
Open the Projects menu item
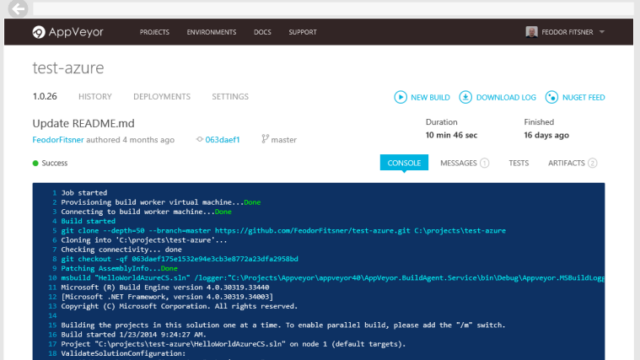coord(154,32)
